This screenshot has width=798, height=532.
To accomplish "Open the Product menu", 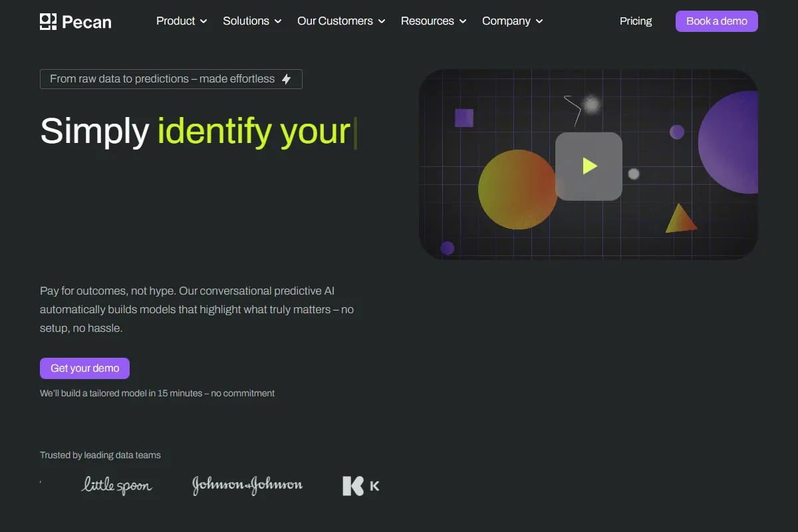I will [176, 21].
